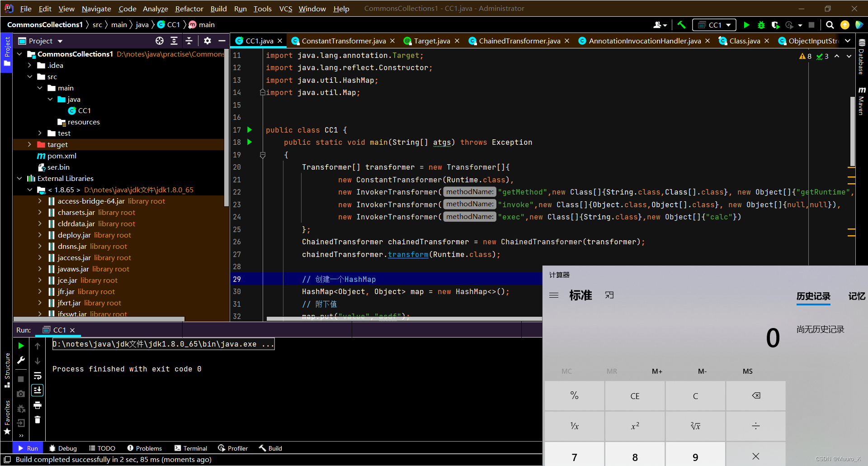This screenshot has width=868, height=466.
Task: Open Search Everywhere magnifier icon
Action: click(830, 25)
